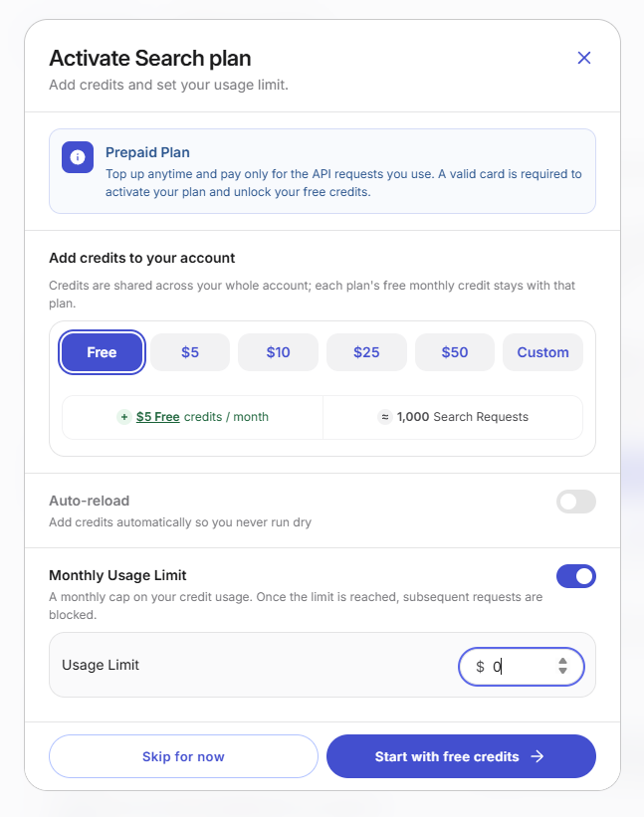
Task: Pick the $50 credit amount
Action: [455, 352]
